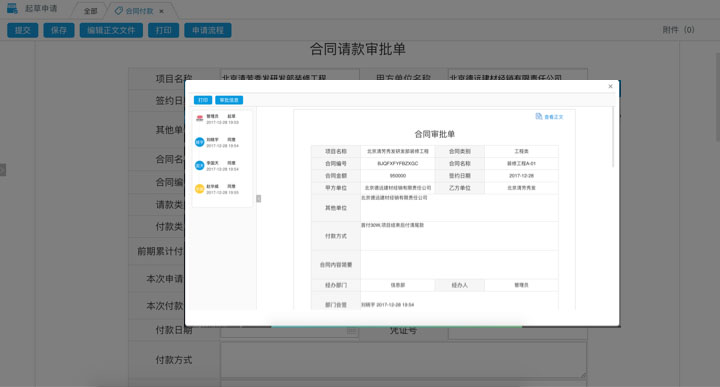Click the 打印 button inside the dialog

coord(202,100)
